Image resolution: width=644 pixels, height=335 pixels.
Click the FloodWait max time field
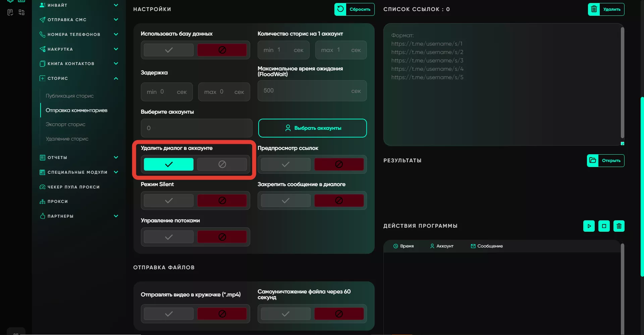312,91
